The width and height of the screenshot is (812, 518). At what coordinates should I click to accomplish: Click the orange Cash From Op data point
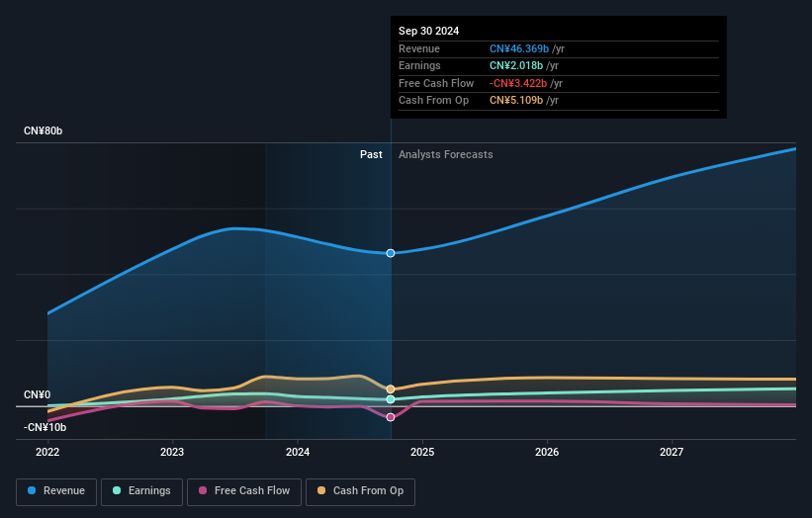tap(391, 389)
